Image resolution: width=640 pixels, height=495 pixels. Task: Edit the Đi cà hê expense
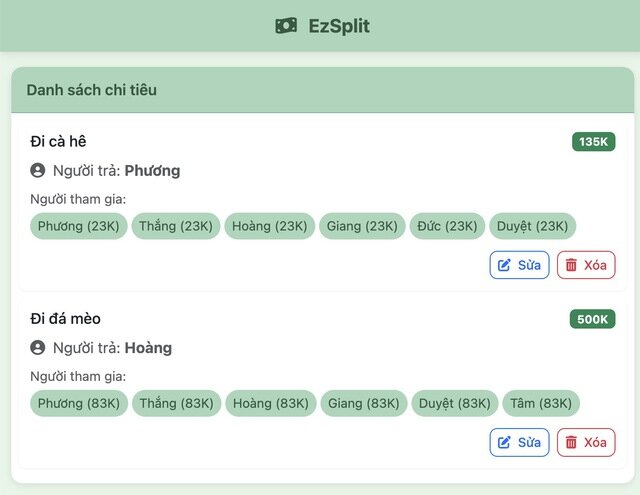519,265
